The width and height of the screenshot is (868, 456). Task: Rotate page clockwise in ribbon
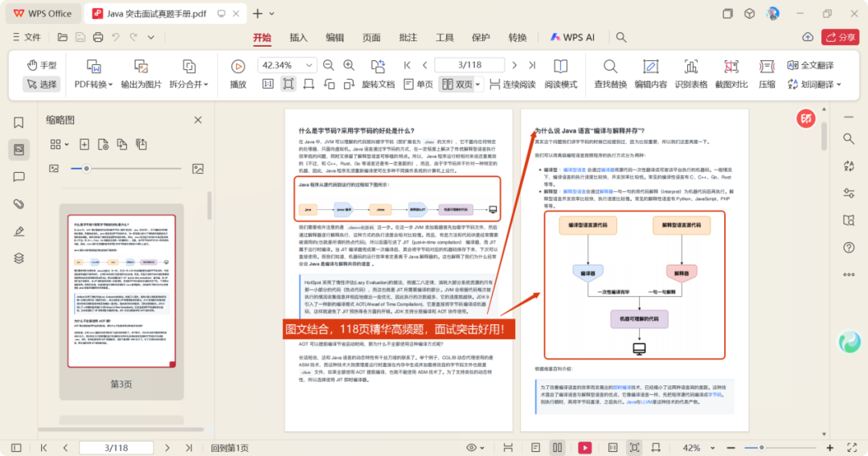pos(349,84)
